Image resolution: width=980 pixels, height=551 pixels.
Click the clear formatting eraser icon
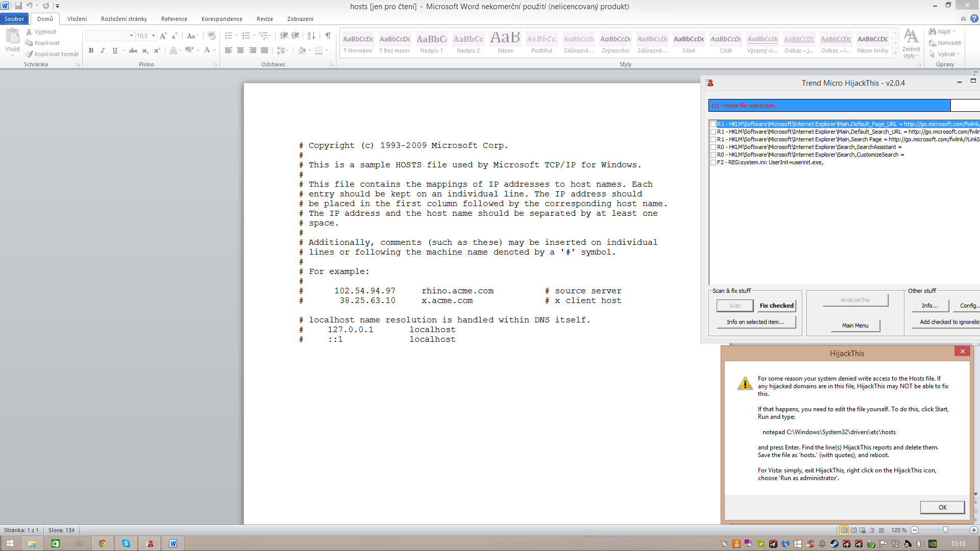[x=212, y=36]
